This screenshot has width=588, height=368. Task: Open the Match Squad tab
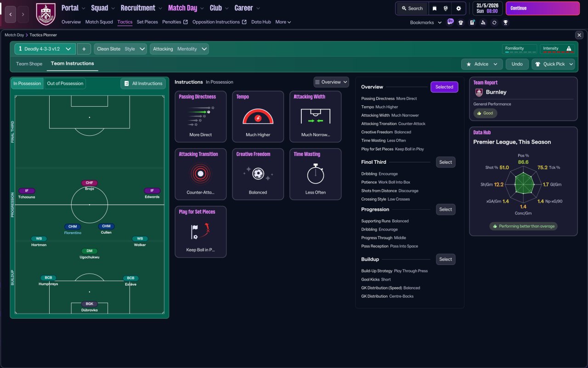pyautogui.click(x=99, y=22)
